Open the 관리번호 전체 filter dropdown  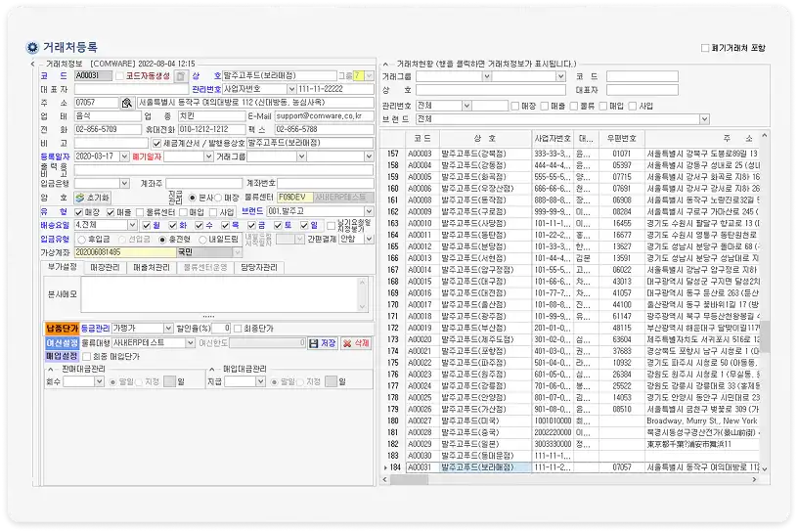[x=466, y=106]
